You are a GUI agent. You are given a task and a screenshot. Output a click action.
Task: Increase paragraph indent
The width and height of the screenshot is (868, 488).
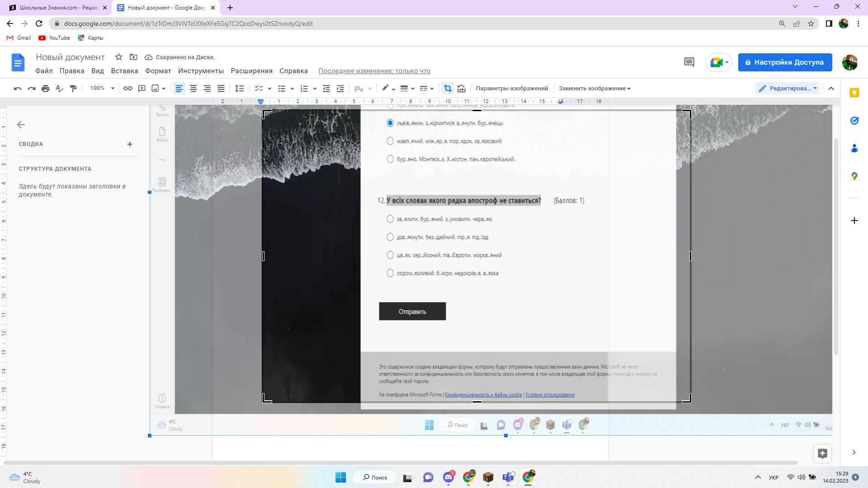(340, 89)
